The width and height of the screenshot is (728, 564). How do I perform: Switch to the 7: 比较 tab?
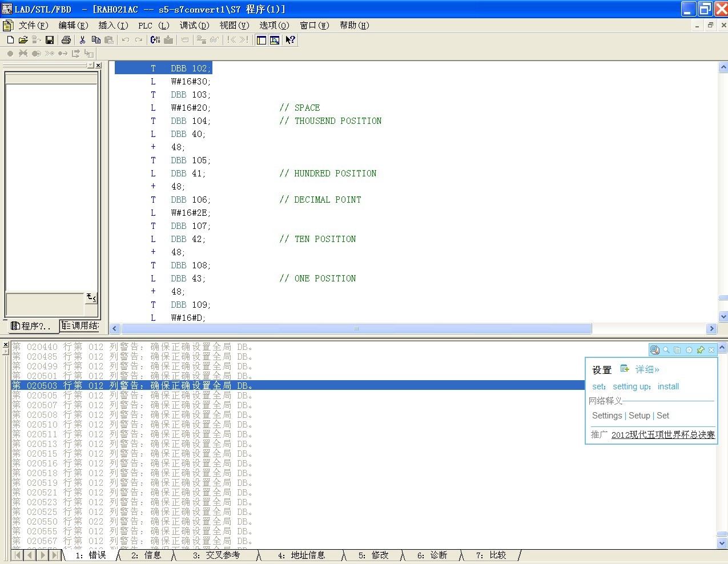point(491,555)
